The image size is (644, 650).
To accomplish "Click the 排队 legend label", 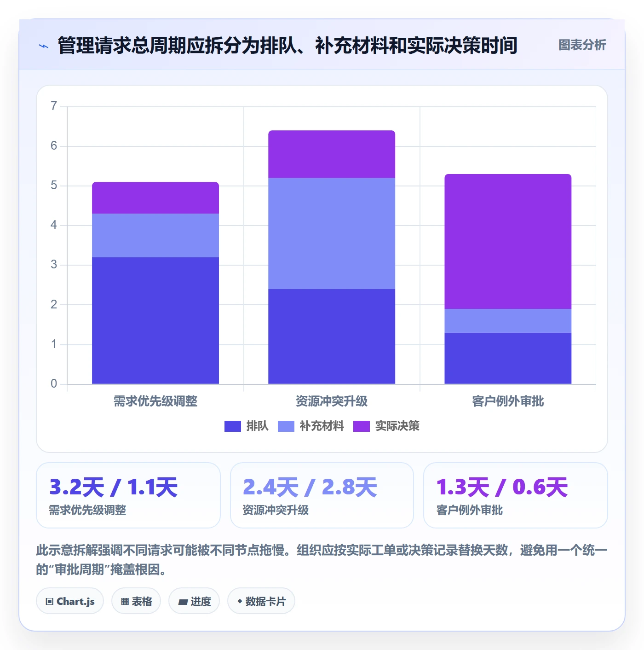I will click(x=257, y=426).
